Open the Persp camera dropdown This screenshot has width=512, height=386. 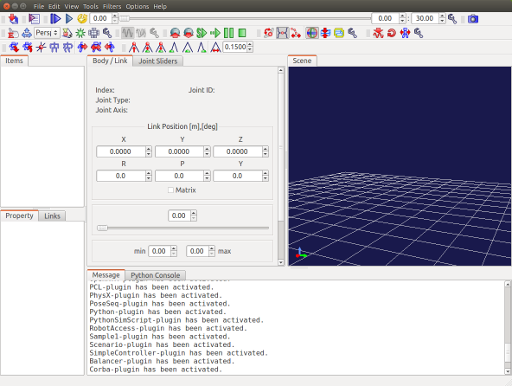pos(47,33)
